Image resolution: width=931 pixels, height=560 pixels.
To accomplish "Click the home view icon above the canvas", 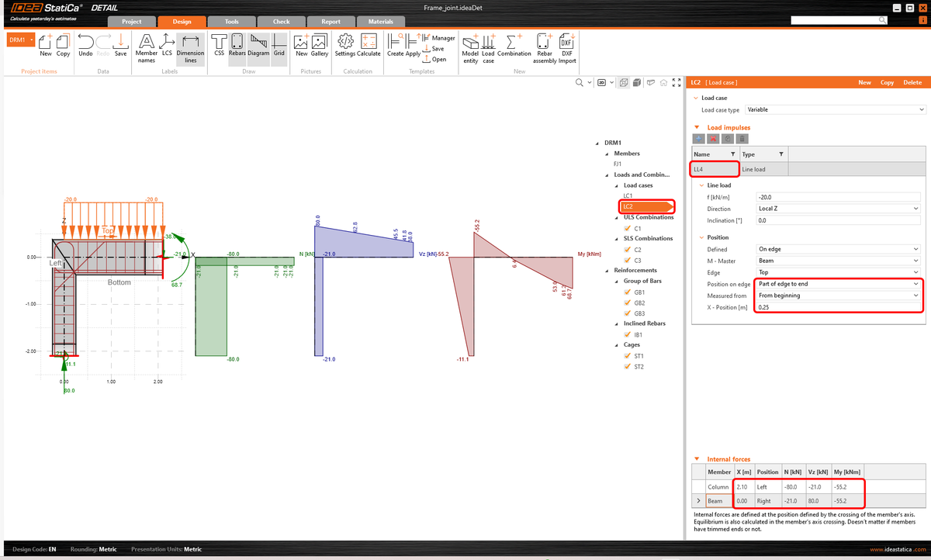I will point(663,81).
